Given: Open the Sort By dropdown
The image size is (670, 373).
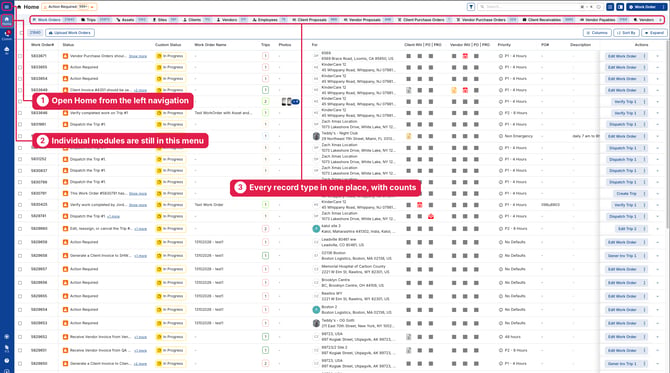Looking at the screenshot, I should click(x=626, y=33).
